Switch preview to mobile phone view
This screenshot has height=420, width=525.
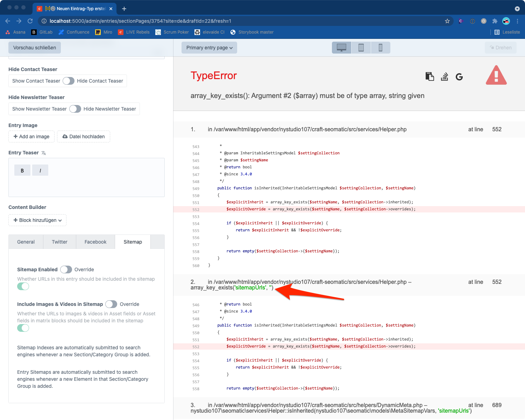tap(381, 47)
